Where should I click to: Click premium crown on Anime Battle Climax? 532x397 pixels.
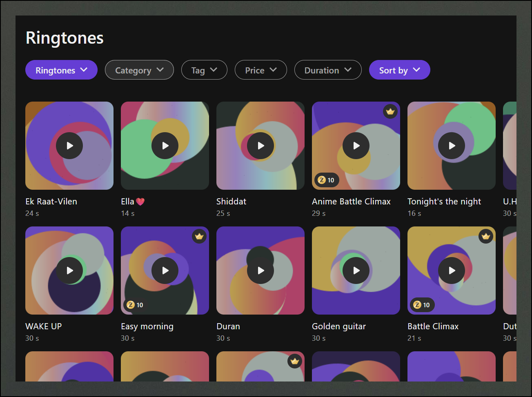point(390,111)
